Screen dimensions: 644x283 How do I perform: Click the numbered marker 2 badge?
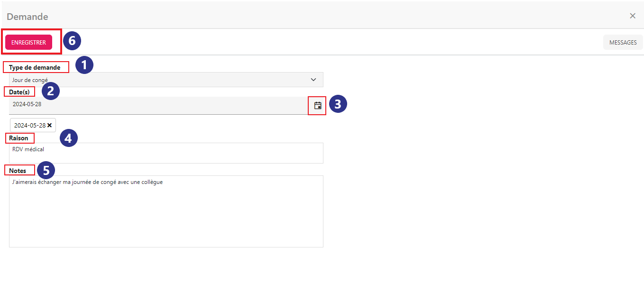[x=51, y=91]
